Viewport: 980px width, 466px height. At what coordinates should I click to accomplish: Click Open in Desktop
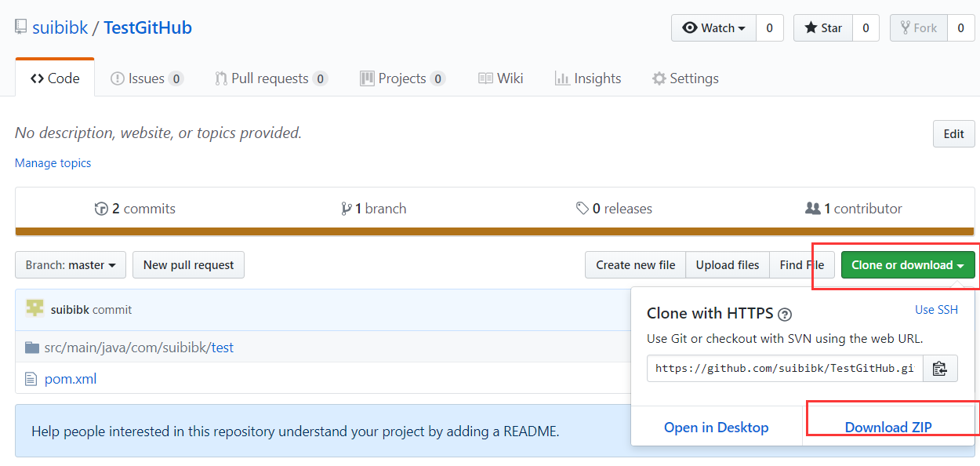(x=717, y=428)
